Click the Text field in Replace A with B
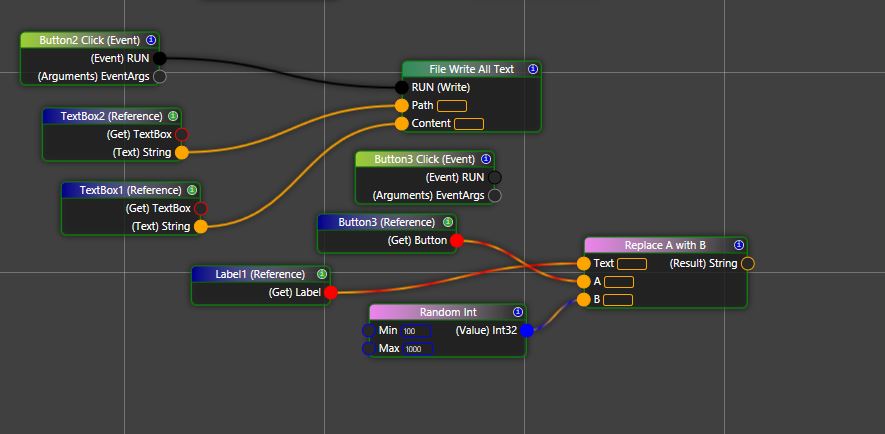 point(632,264)
